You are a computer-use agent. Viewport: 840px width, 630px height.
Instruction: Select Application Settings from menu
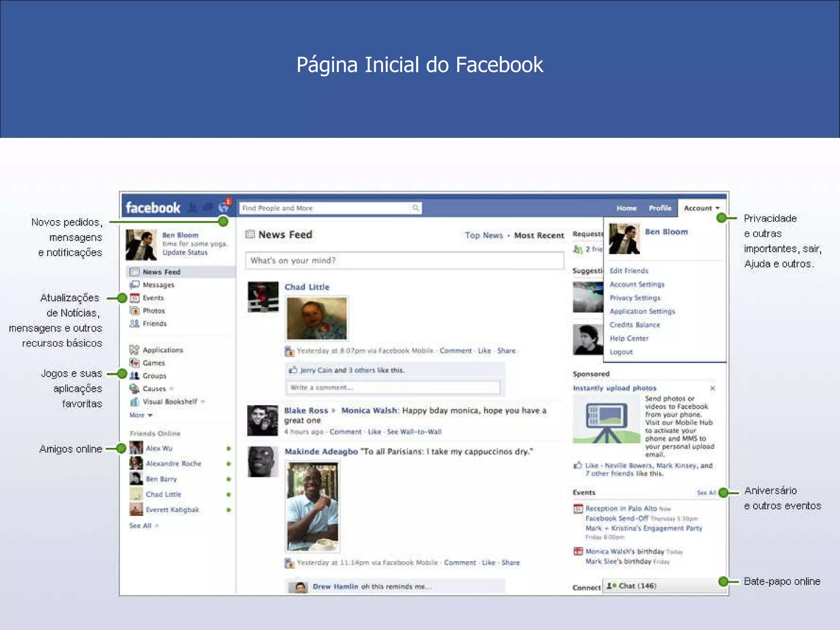(x=642, y=311)
